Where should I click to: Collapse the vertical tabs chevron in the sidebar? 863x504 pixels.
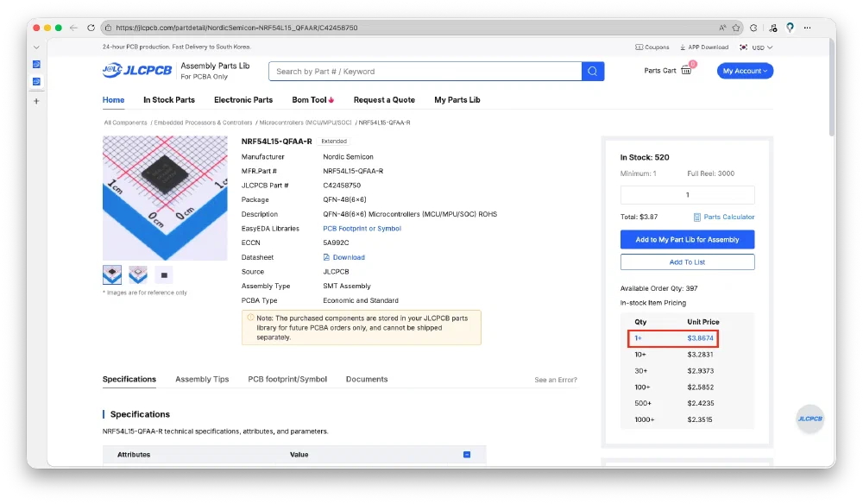[x=36, y=47]
